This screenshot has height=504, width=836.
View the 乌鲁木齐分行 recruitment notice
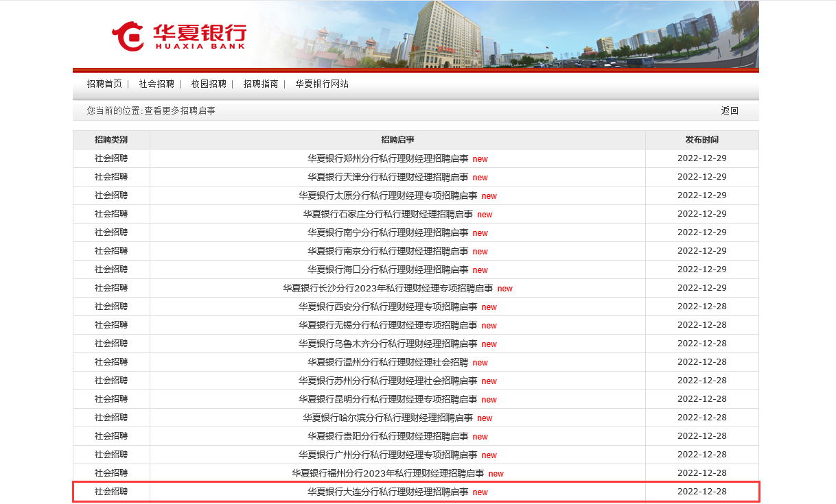(388, 344)
